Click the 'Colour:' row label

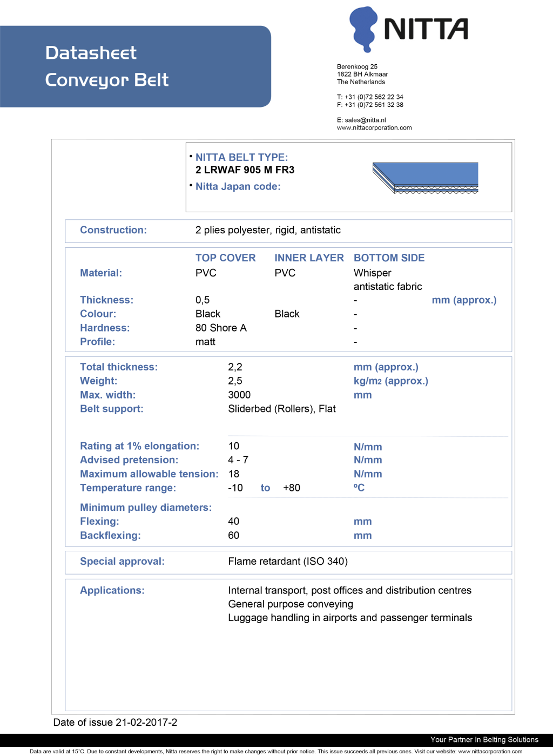tap(98, 314)
